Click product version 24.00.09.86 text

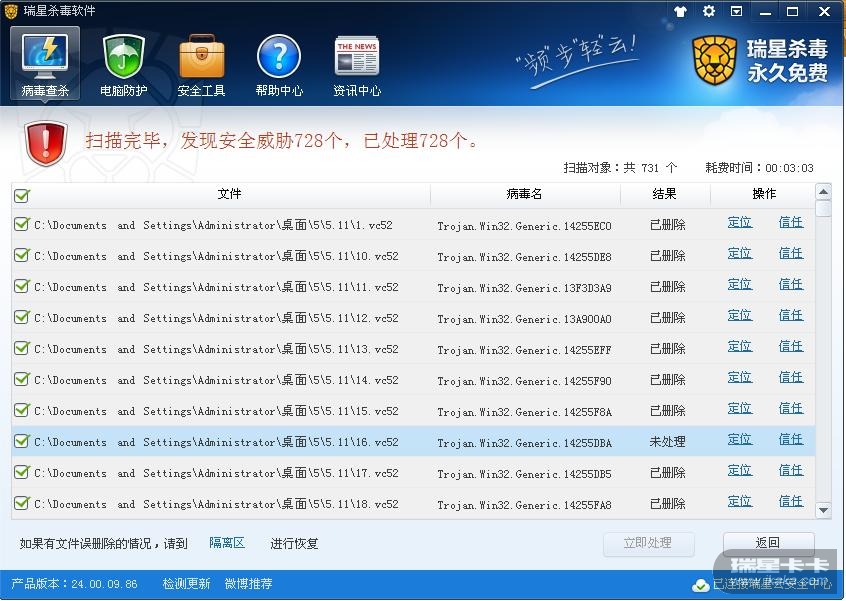[74, 584]
